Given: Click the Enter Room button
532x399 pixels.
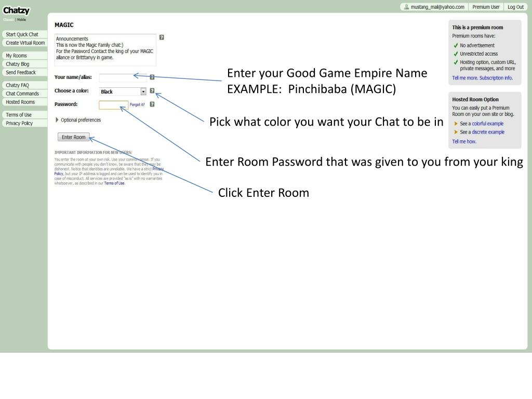Looking at the screenshot, I should pos(74,137).
